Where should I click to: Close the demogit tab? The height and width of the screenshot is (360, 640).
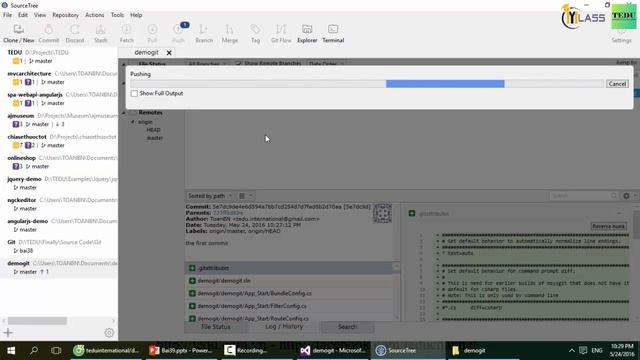[169, 53]
